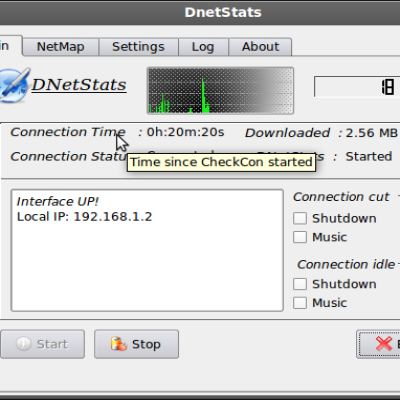The height and width of the screenshot is (400, 400).
Task: Click the DNetStats globe logo icon
Action: pyautogui.click(x=14, y=85)
